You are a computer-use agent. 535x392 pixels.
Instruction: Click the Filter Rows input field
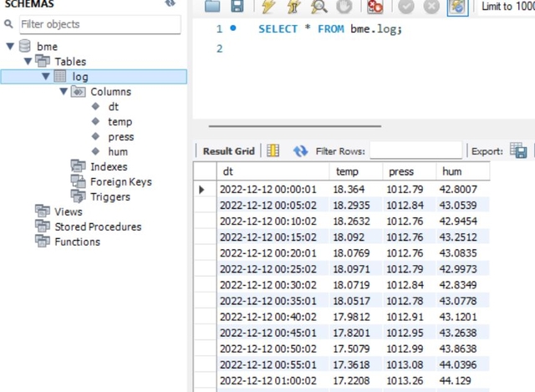(416, 150)
